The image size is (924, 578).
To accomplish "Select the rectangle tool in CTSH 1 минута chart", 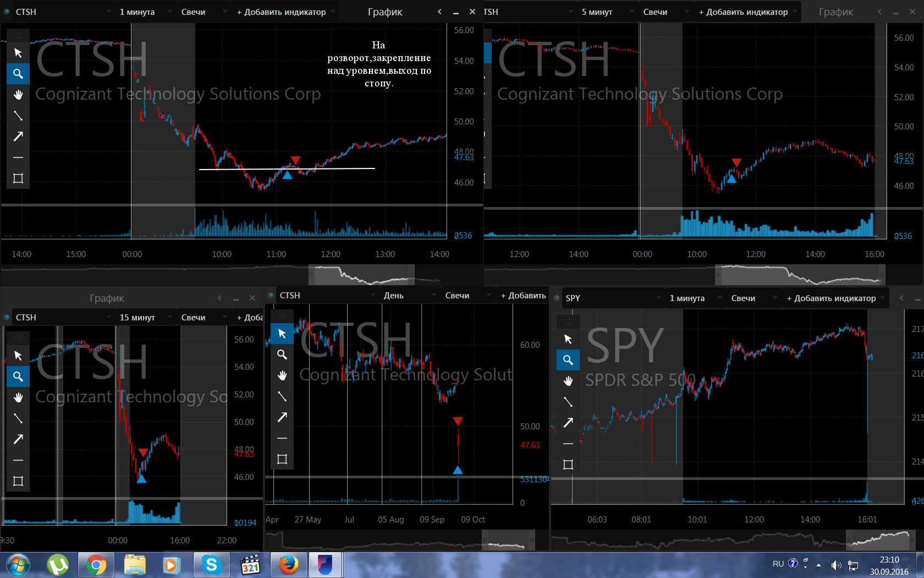I will click(18, 178).
